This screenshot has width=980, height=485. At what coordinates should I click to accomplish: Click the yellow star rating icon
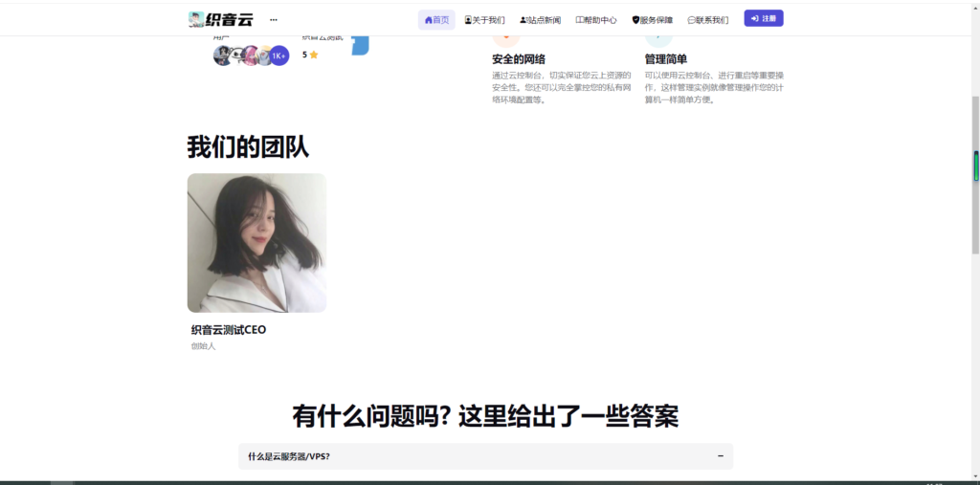314,55
